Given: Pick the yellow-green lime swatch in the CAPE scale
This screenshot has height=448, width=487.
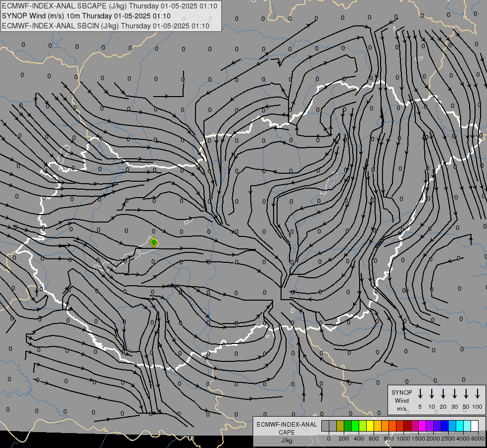Looking at the screenshot, I should 363,426.
